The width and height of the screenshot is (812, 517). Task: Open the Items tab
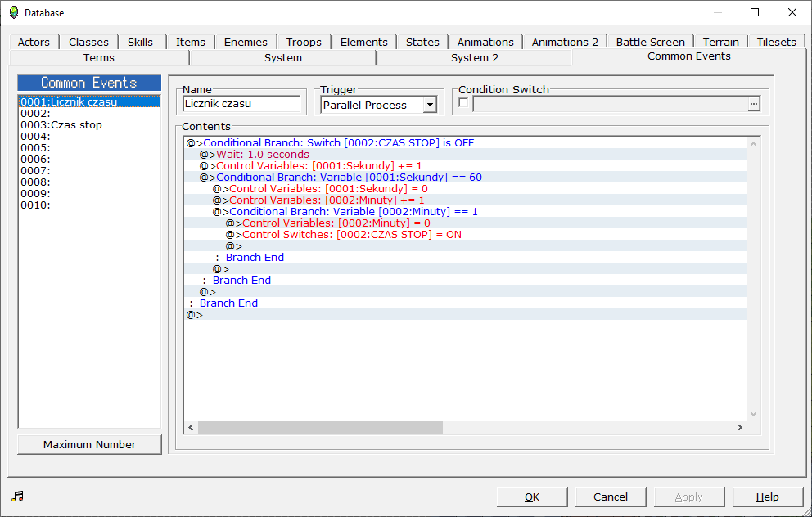pos(191,42)
